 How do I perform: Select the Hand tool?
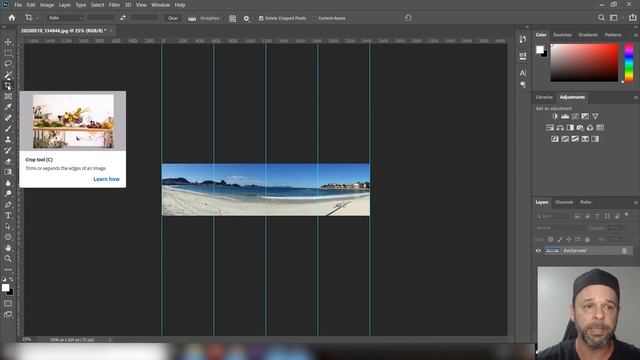8,248
